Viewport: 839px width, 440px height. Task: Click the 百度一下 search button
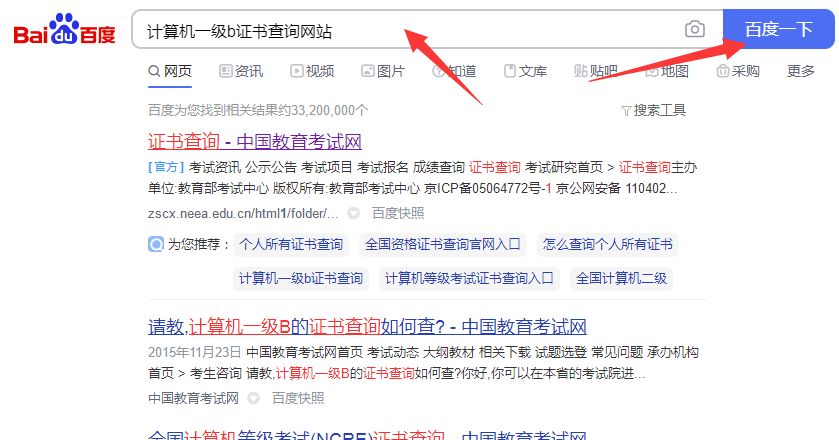point(779,29)
